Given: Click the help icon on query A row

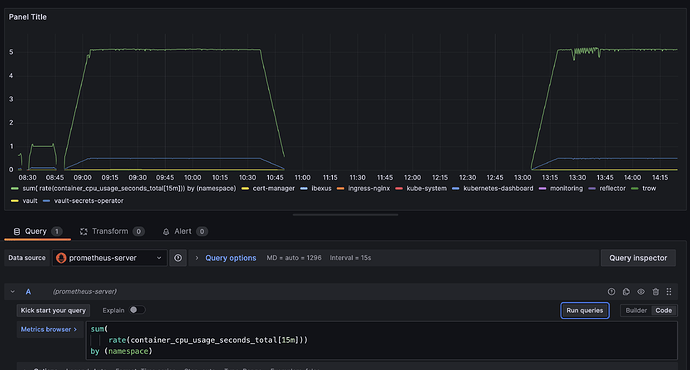Looking at the screenshot, I should pos(611,292).
